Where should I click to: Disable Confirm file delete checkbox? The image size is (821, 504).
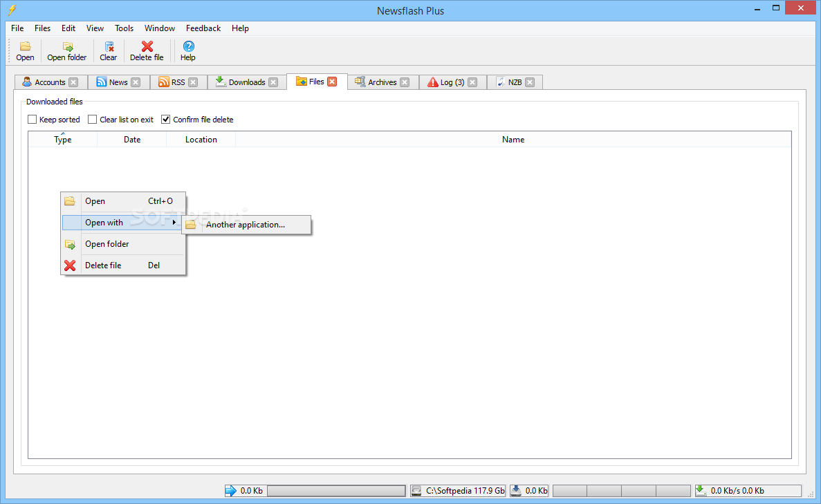[x=166, y=120]
